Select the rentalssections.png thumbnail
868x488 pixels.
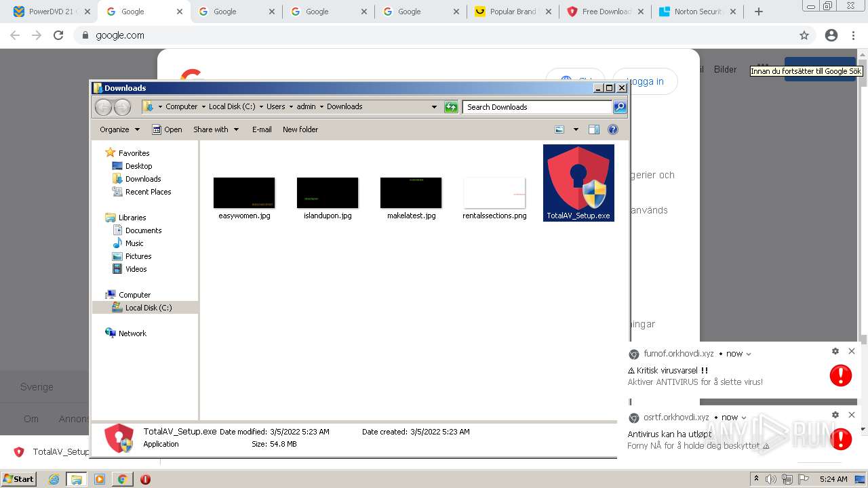click(494, 193)
